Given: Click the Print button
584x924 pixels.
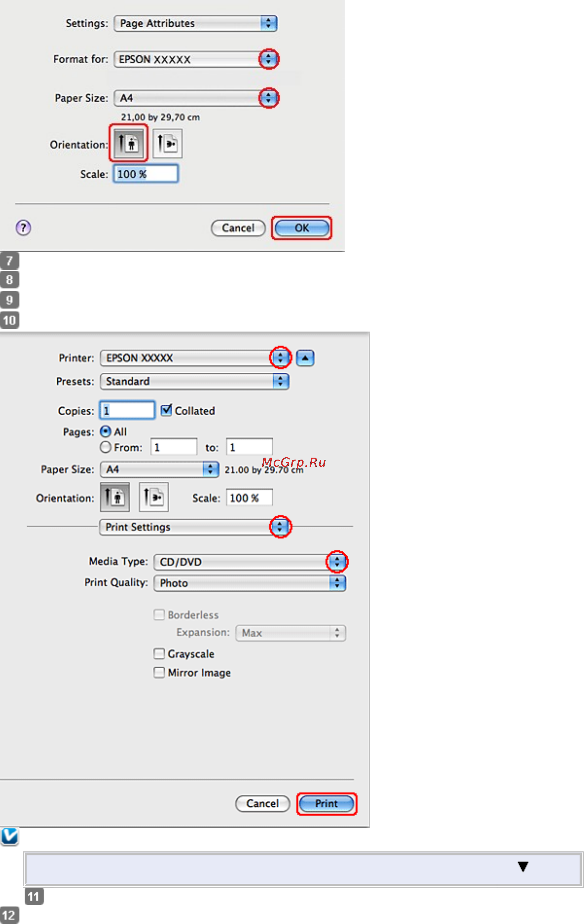Looking at the screenshot, I should [x=326, y=803].
